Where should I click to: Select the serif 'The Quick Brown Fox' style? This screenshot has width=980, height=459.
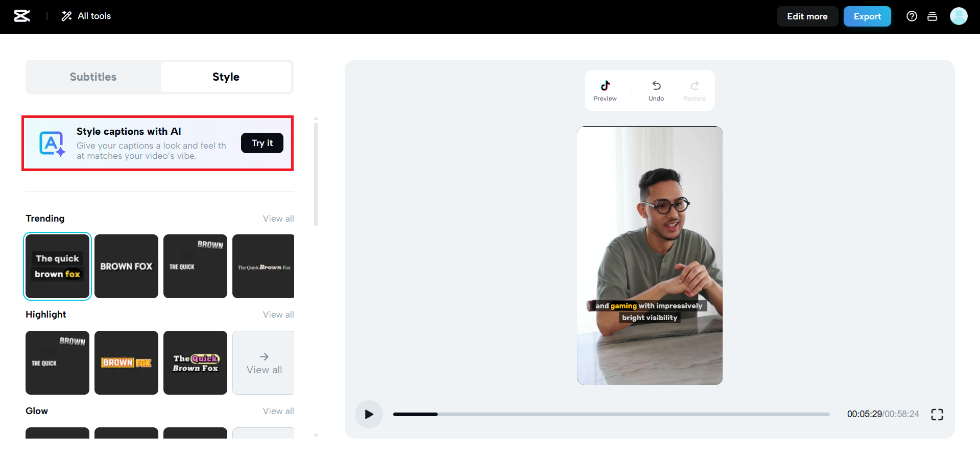(x=263, y=266)
